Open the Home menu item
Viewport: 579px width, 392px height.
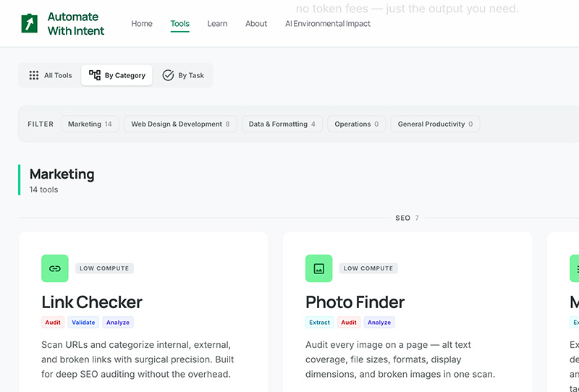click(x=142, y=24)
